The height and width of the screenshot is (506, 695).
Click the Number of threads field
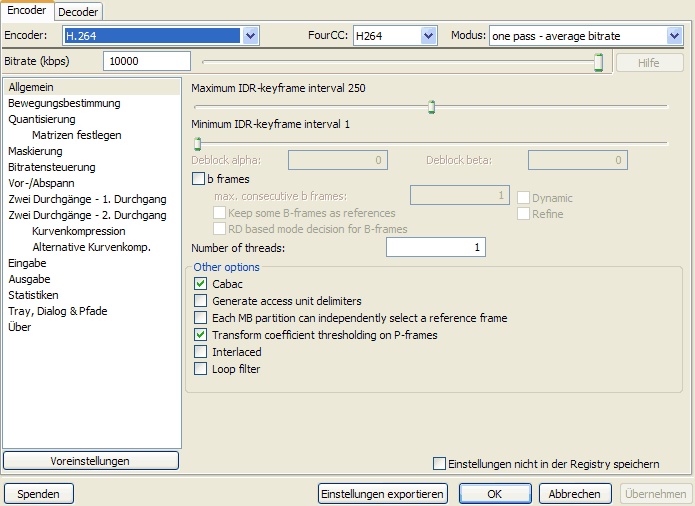tap(422, 247)
